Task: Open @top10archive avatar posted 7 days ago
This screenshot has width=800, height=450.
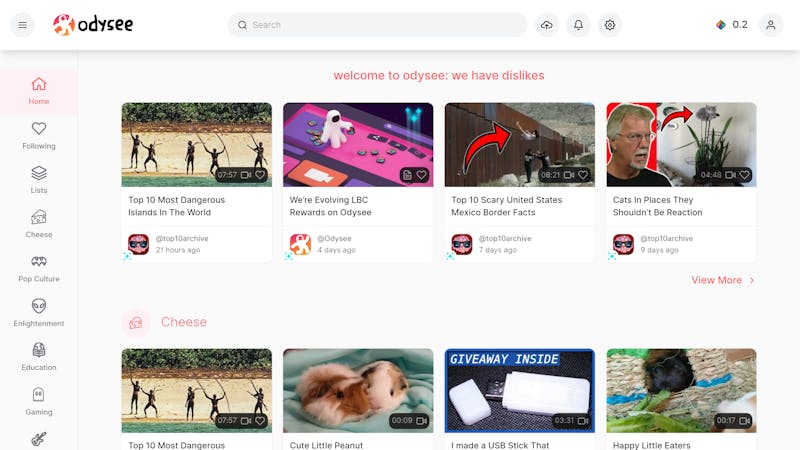Action: coord(462,244)
